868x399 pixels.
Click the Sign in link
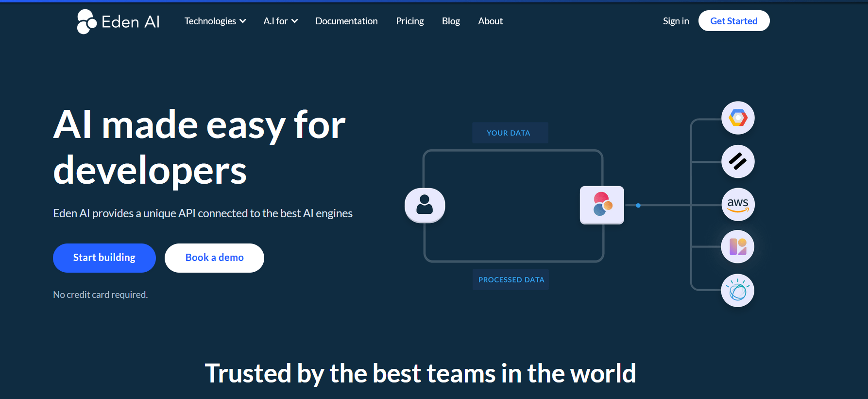coord(676,21)
